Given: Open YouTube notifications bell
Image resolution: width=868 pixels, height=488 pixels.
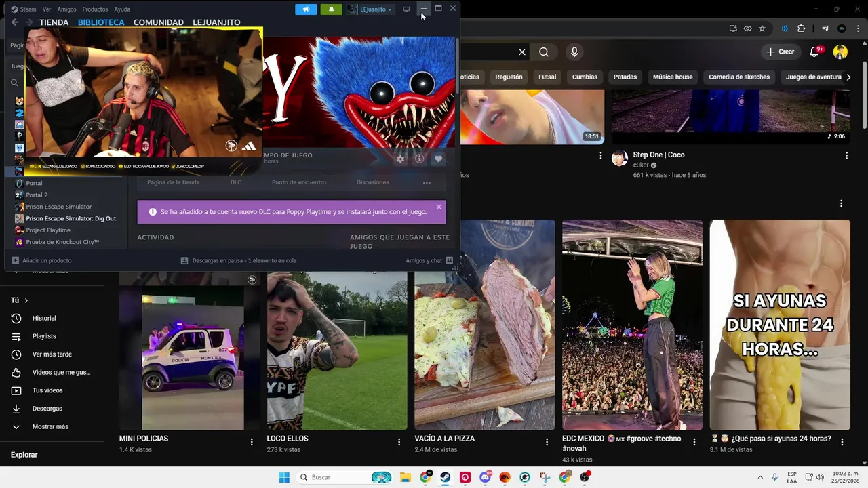Looking at the screenshot, I should [815, 52].
